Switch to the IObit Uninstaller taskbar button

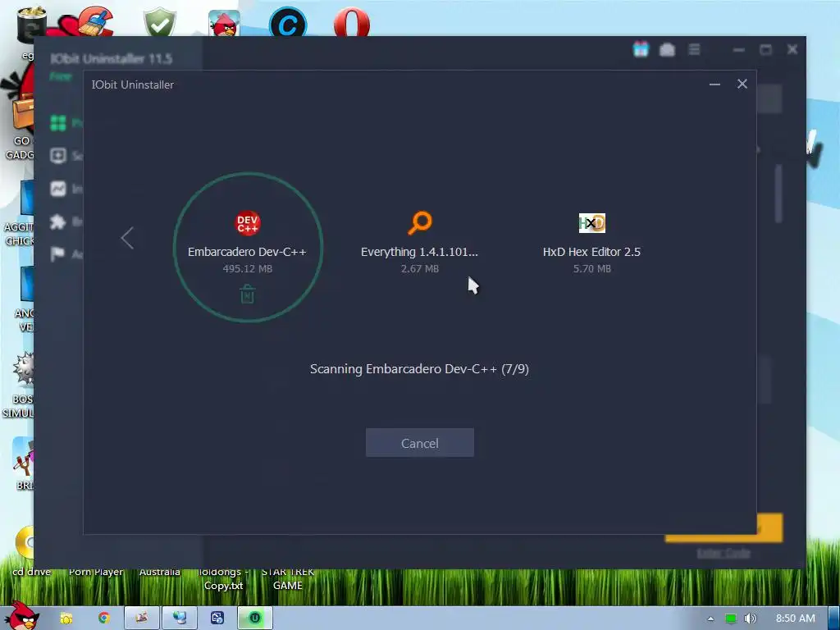click(255, 619)
